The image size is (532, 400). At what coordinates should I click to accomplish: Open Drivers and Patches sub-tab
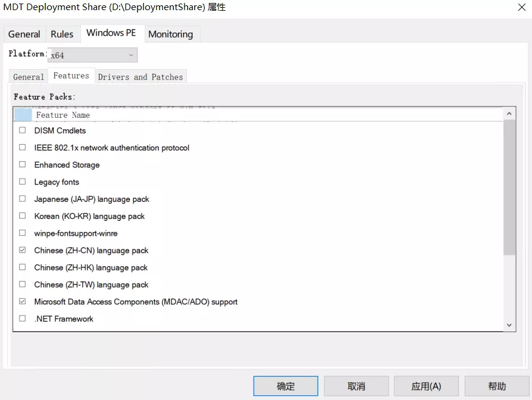coord(140,77)
